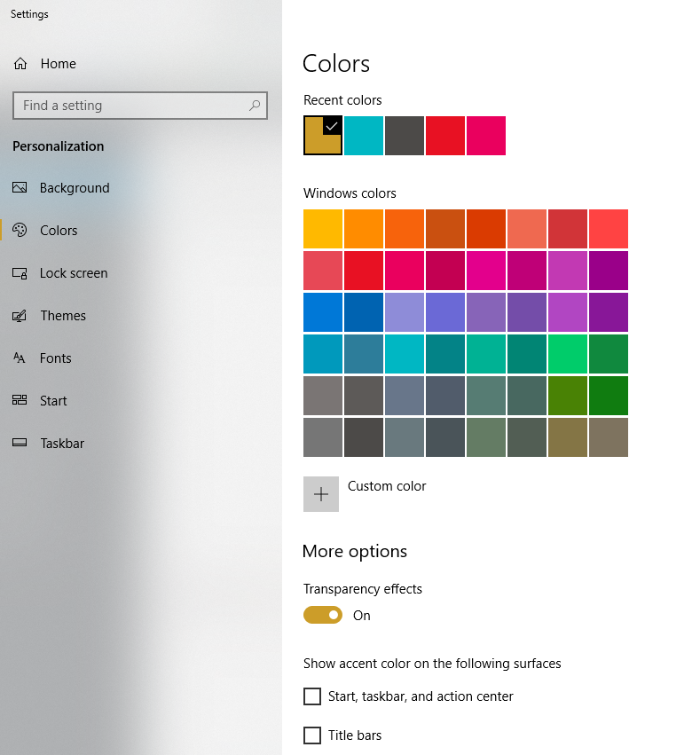Turn off Transparency effects toggle

[x=323, y=615]
